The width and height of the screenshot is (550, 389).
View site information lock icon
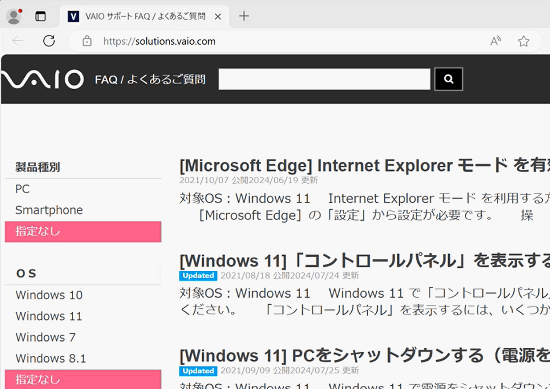tap(87, 41)
